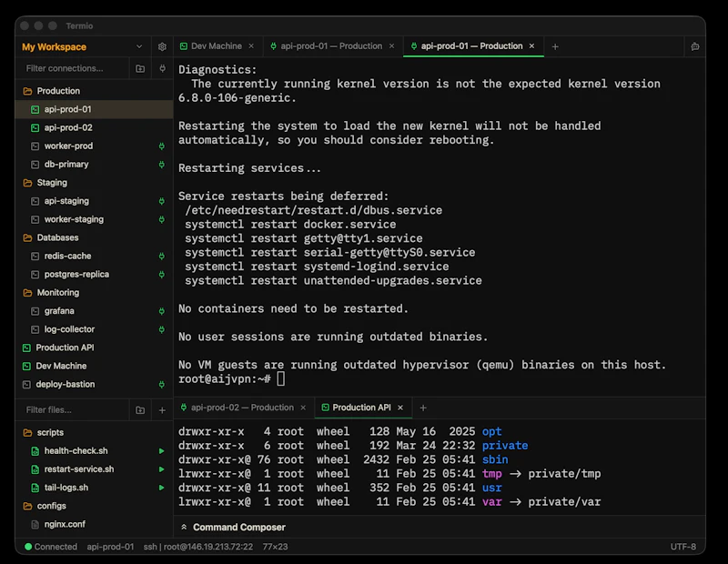Image resolution: width=728 pixels, height=564 pixels.
Task: Connect grafana using its plug icon
Action: click(162, 311)
